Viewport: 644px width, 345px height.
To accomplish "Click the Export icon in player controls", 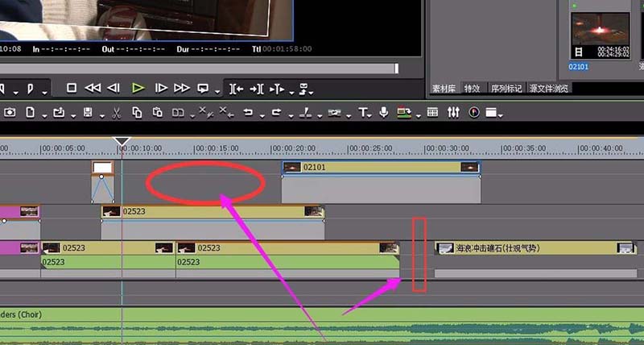I will [303, 88].
